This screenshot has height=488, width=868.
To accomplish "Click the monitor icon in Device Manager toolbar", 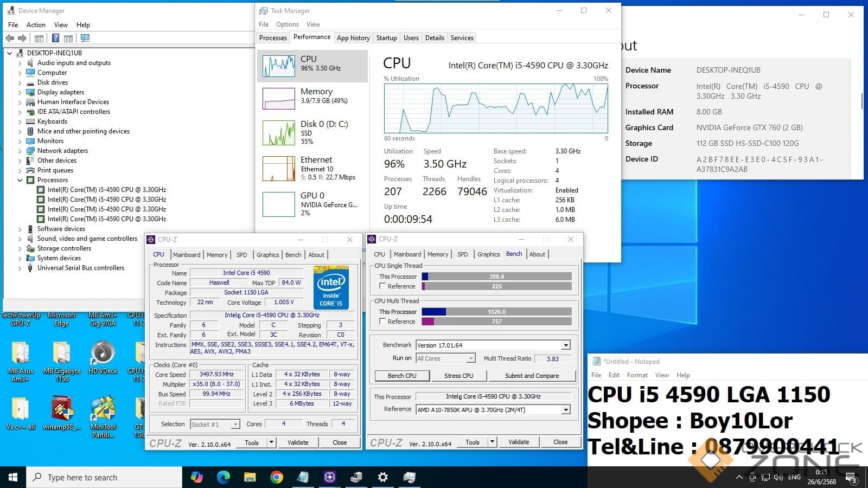I will pyautogui.click(x=85, y=38).
